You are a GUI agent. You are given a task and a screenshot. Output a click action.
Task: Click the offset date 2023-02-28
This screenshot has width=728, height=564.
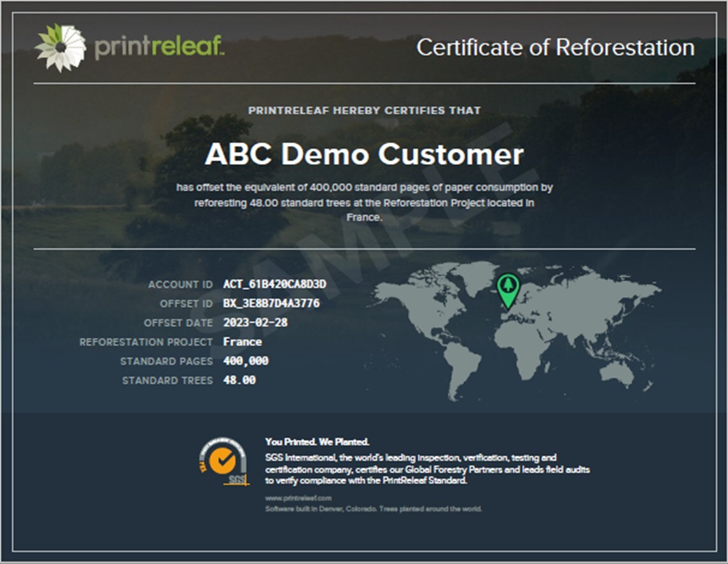tap(255, 322)
